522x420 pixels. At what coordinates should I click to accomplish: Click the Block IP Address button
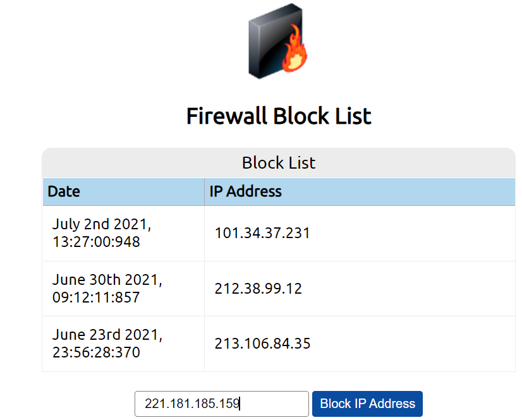367,404
